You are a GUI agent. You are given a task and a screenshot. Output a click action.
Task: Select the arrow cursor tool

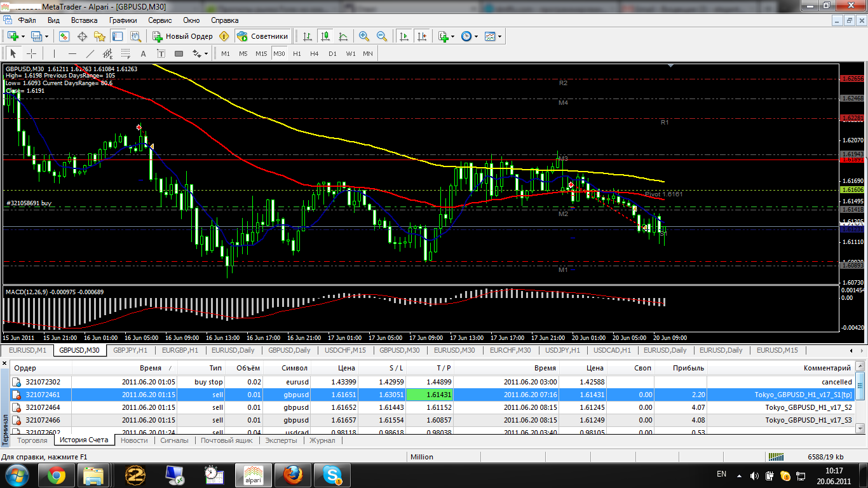(x=13, y=53)
